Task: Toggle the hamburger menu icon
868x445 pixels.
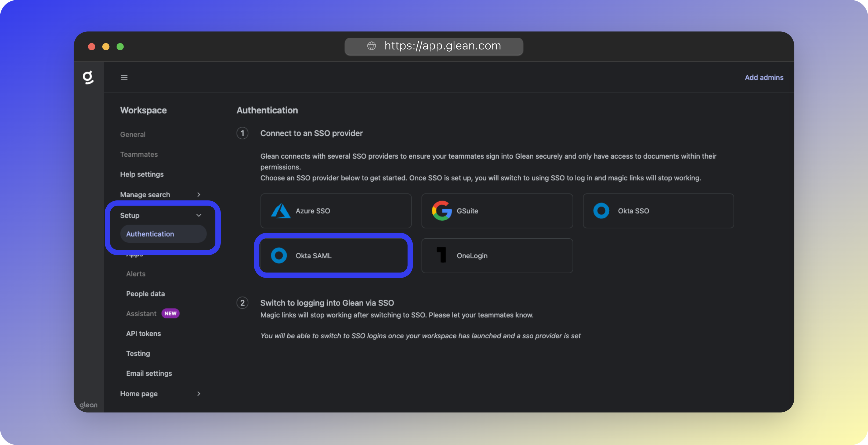Action: 124,78
